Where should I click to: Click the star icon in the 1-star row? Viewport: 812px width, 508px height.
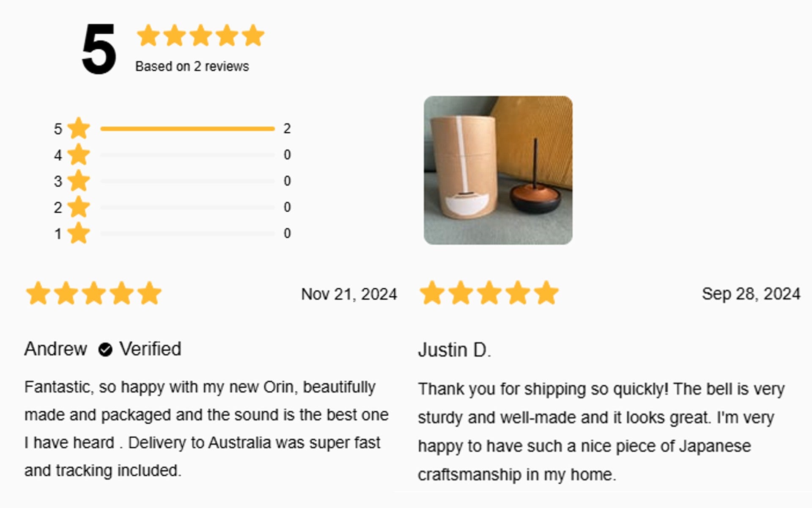79,233
